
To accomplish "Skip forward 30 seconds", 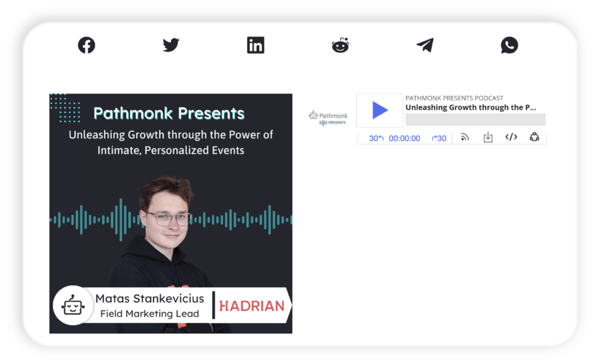I will click(439, 138).
